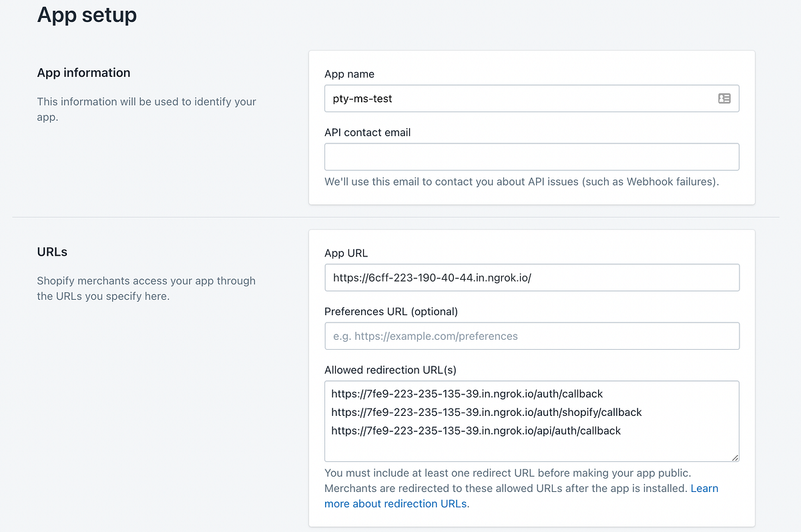Click the App URL label
This screenshot has height=532, width=801.
tap(346, 253)
